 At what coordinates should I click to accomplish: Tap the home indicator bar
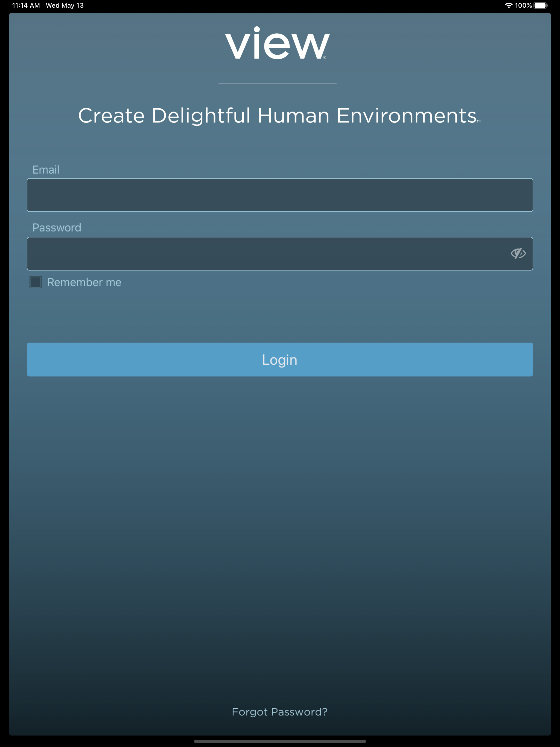pyautogui.click(x=280, y=741)
